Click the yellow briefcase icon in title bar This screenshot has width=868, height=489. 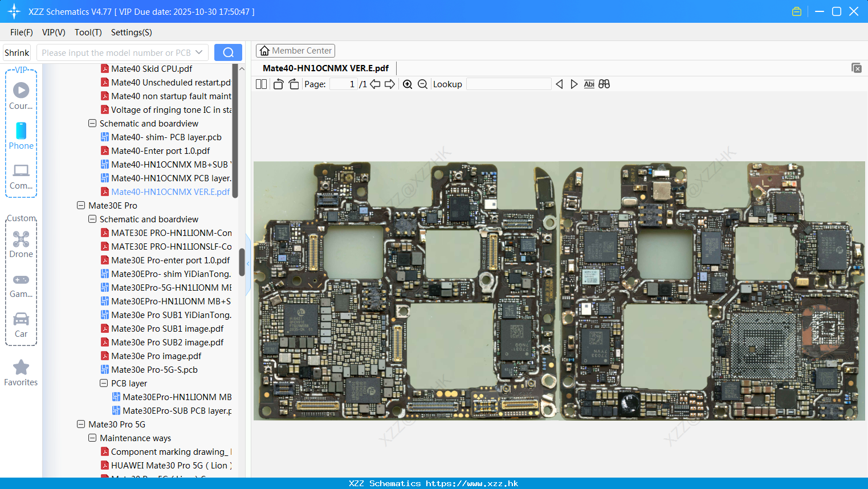(x=797, y=11)
